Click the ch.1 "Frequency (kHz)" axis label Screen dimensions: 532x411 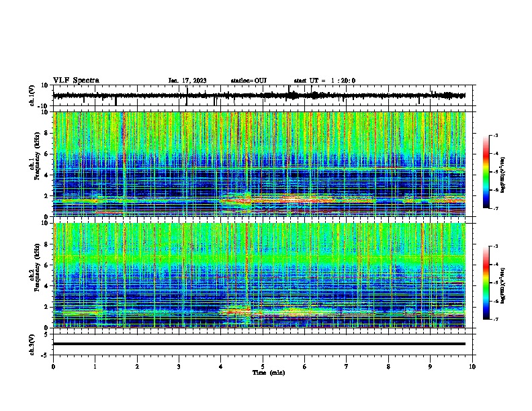(x=37, y=156)
